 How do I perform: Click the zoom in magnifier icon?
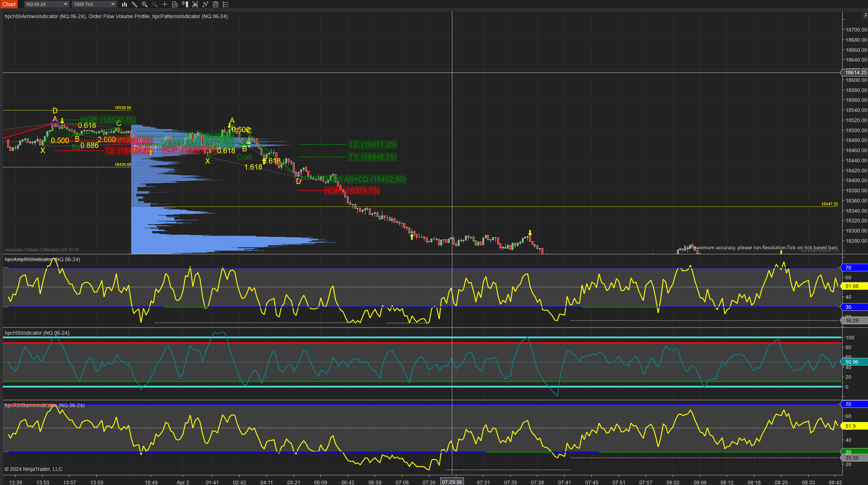(x=145, y=4)
